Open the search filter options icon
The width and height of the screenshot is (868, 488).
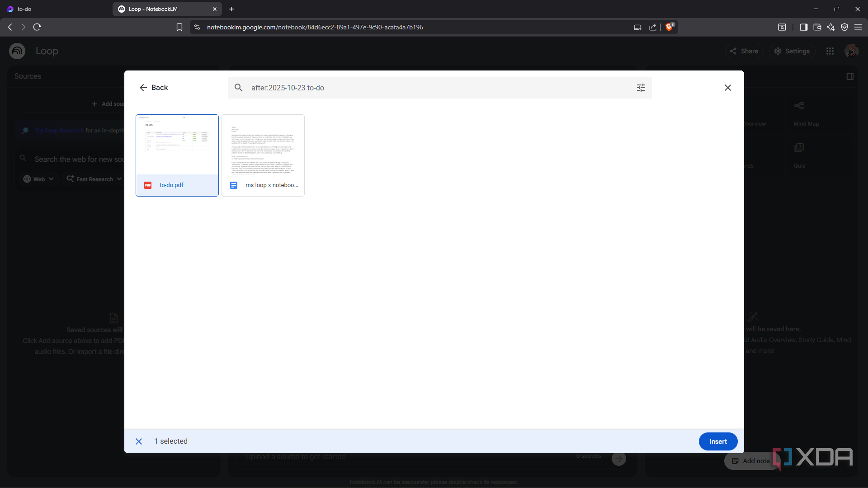point(641,88)
